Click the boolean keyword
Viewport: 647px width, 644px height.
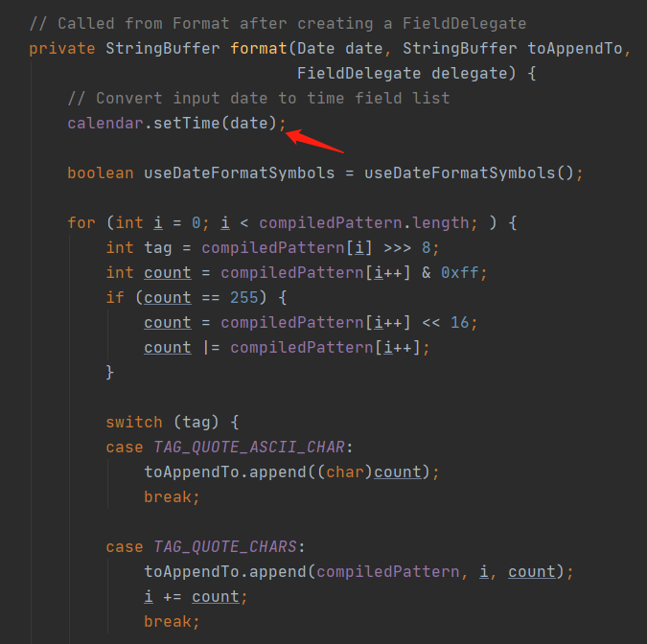click(x=101, y=173)
